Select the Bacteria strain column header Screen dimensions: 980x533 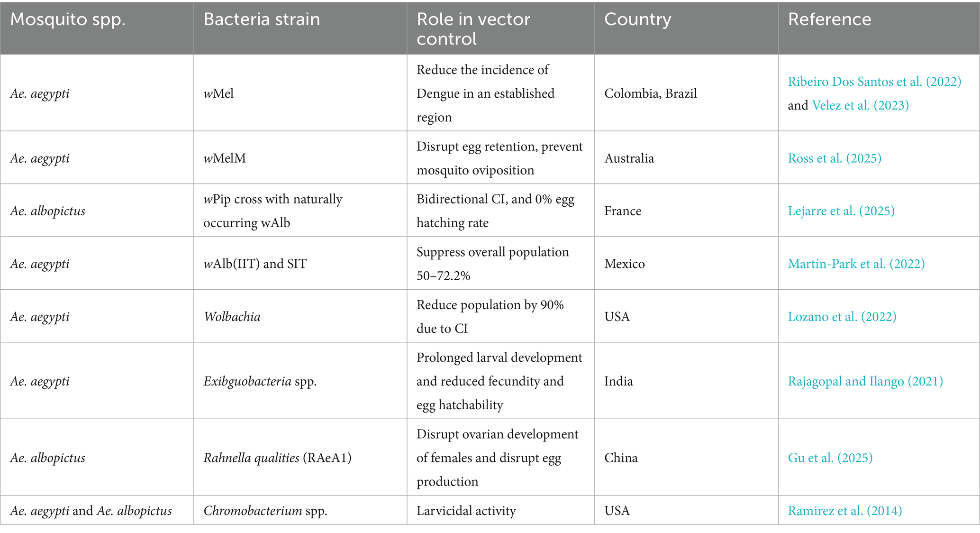[262, 19]
